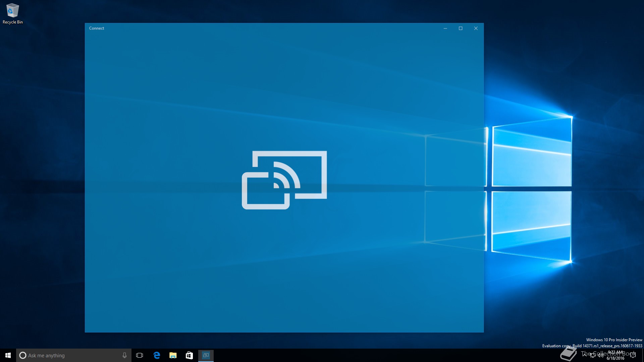Open the Action Center notifications icon
The width and height of the screenshot is (644, 362).
click(x=633, y=355)
